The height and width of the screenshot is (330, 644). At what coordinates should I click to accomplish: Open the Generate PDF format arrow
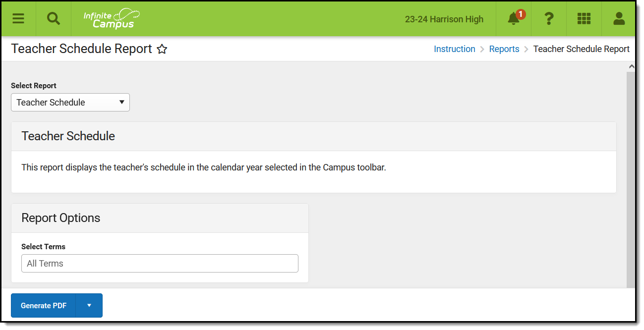pos(89,305)
